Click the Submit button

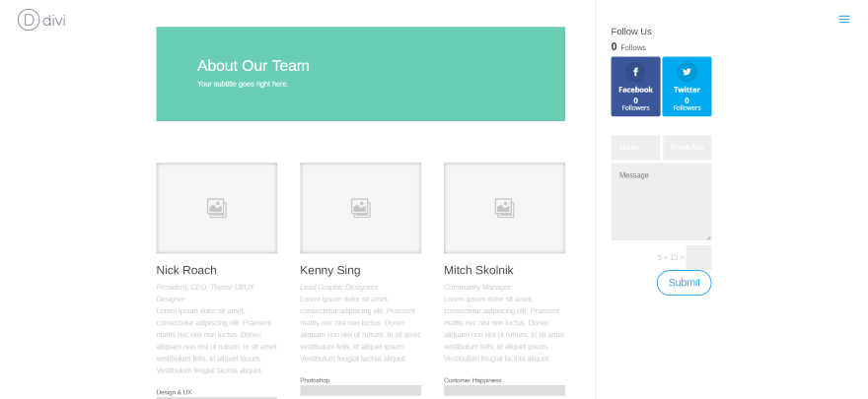(x=684, y=283)
